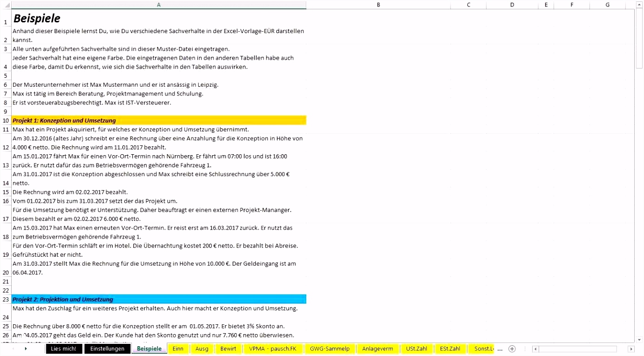Image resolution: width=644 pixels, height=356 pixels.
Task: Open the 'Lies mich!' sheet tab
Action: 64,349
